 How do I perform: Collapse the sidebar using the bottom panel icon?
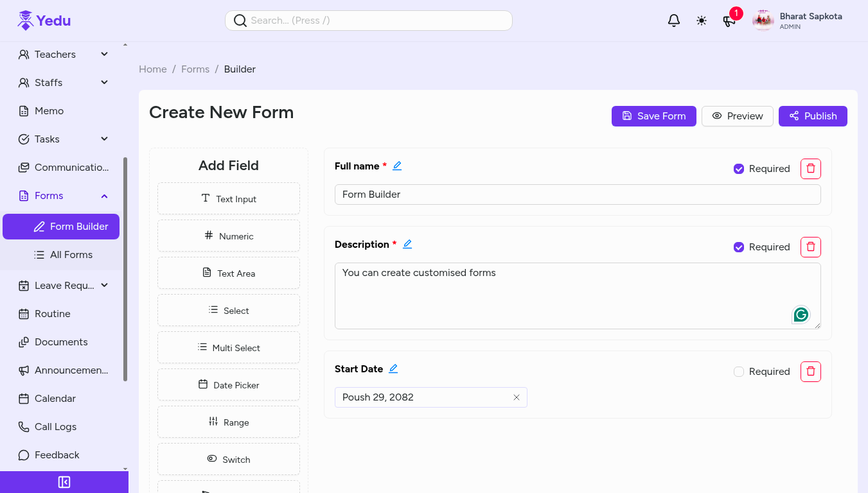coord(64,482)
